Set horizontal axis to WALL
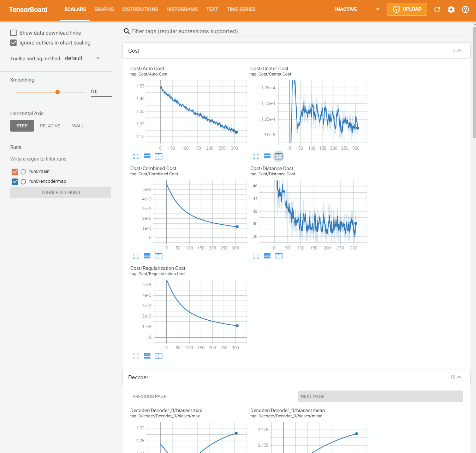The height and width of the screenshot is (453, 476). coord(78,126)
